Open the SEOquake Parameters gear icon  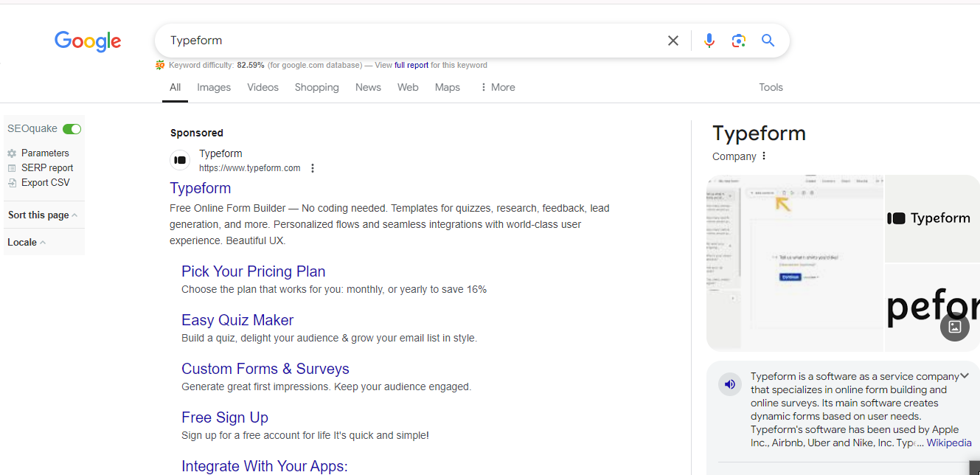pyautogui.click(x=12, y=153)
